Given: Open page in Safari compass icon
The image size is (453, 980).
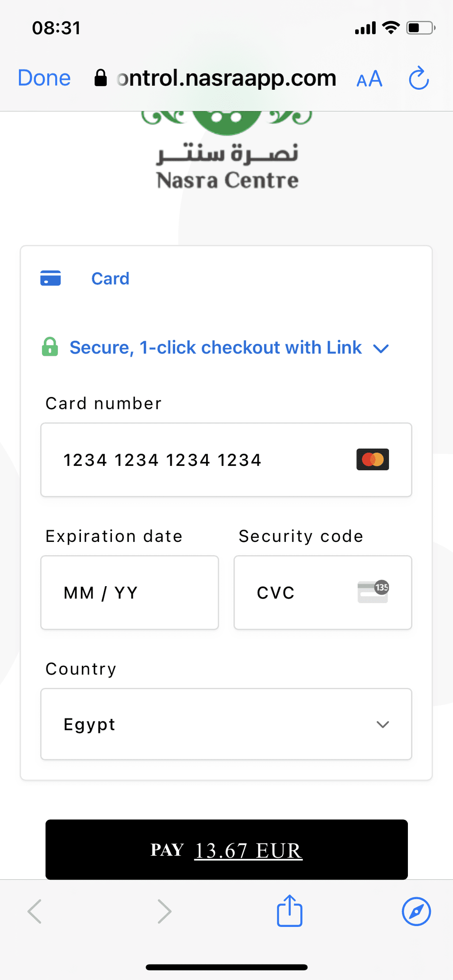Looking at the screenshot, I should 416,911.
